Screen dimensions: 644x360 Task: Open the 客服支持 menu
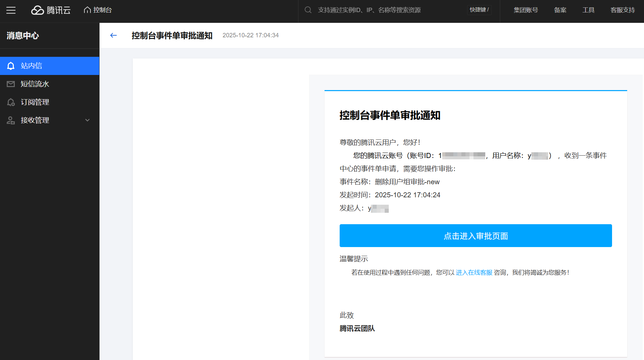coord(622,10)
